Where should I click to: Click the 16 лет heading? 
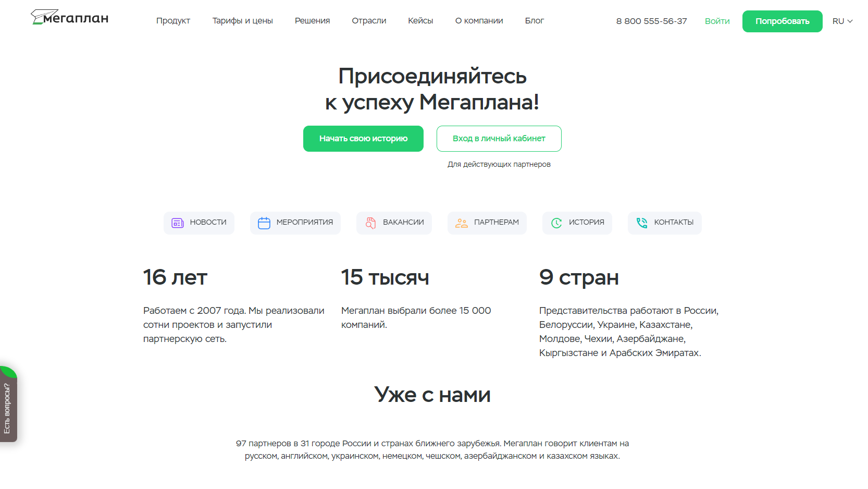(x=175, y=278)
